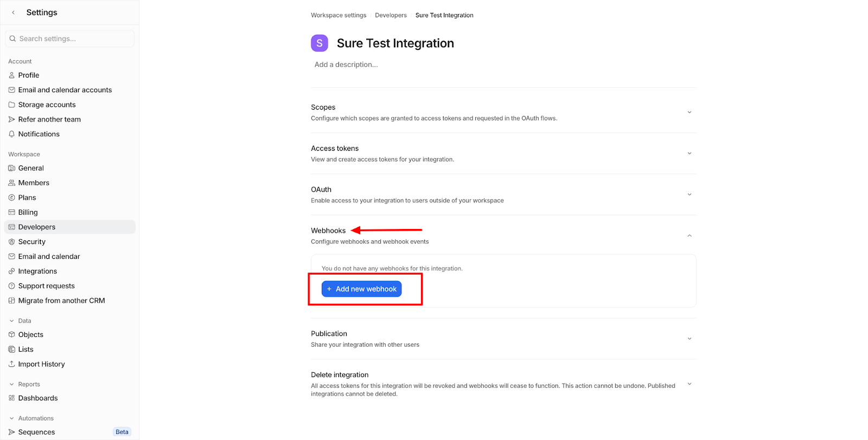Expand the Delete integration section

click(503, 384)
